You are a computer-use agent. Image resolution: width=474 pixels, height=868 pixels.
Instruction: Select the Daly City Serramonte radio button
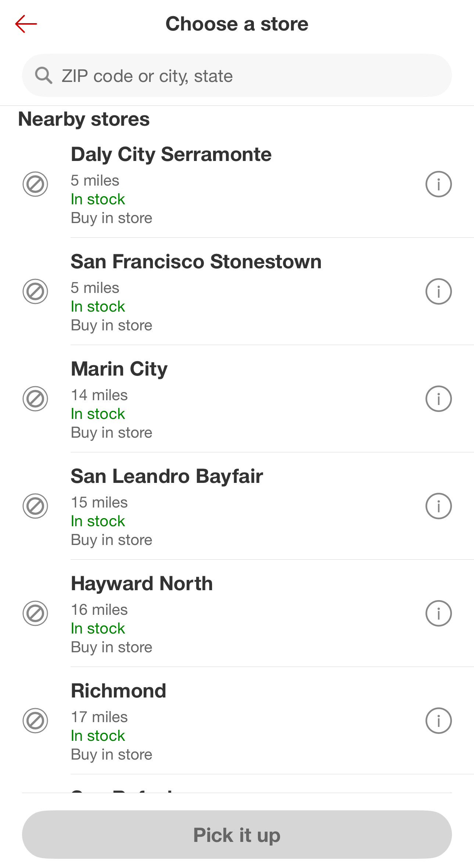pos(35,184)
